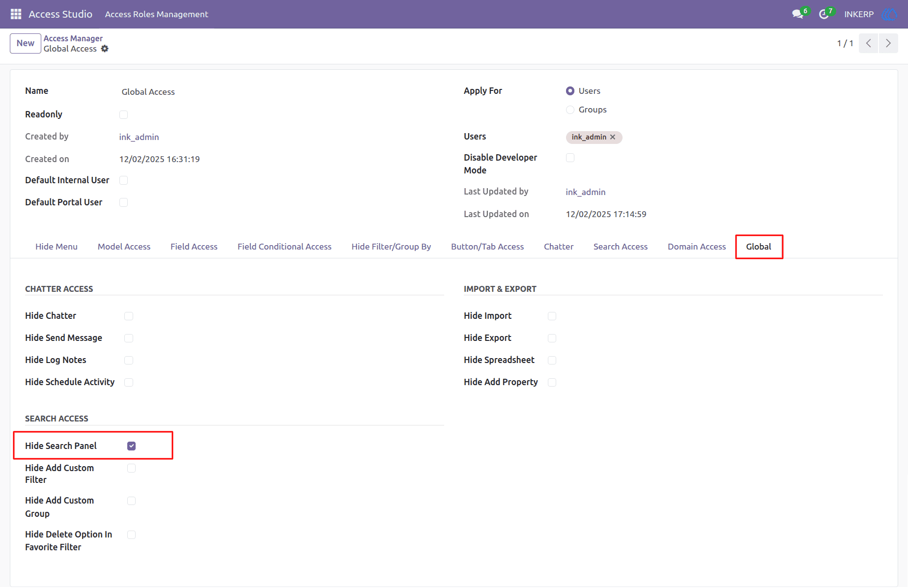The width and height of the screenshot is (908, 588).
Task: Open the Access Roles Management menu
Action: tap(157, 14)
